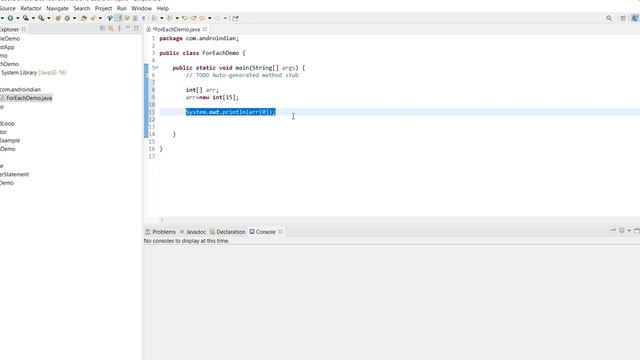Click the Open Perspective icon
The image size is (640, 360).
pos(623,18)
